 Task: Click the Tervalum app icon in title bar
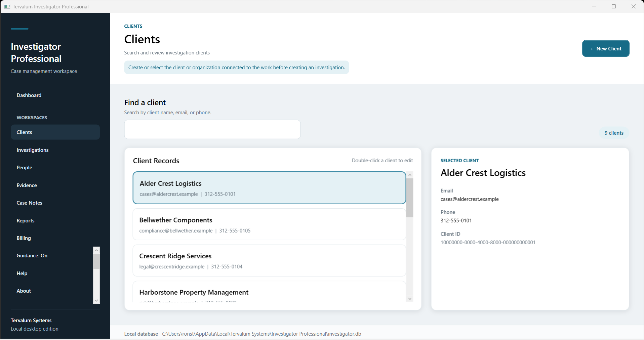pos(7,6)
